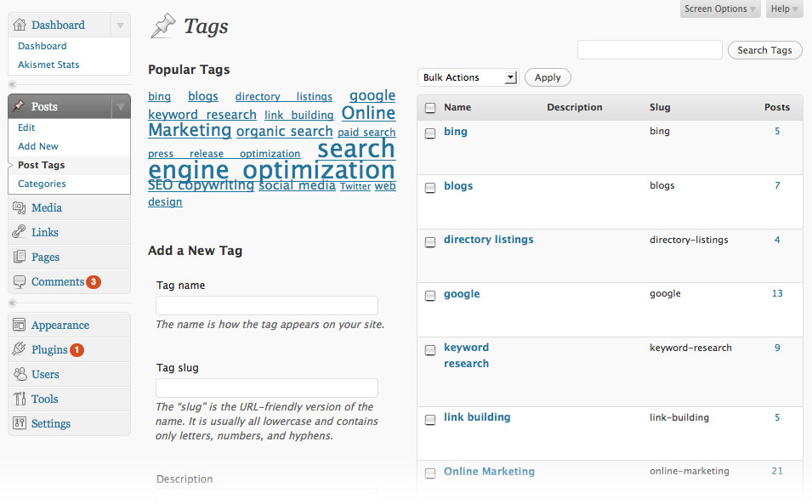Expand the Screen Options panel
The image size is (812, 504).
pos(719,9)
